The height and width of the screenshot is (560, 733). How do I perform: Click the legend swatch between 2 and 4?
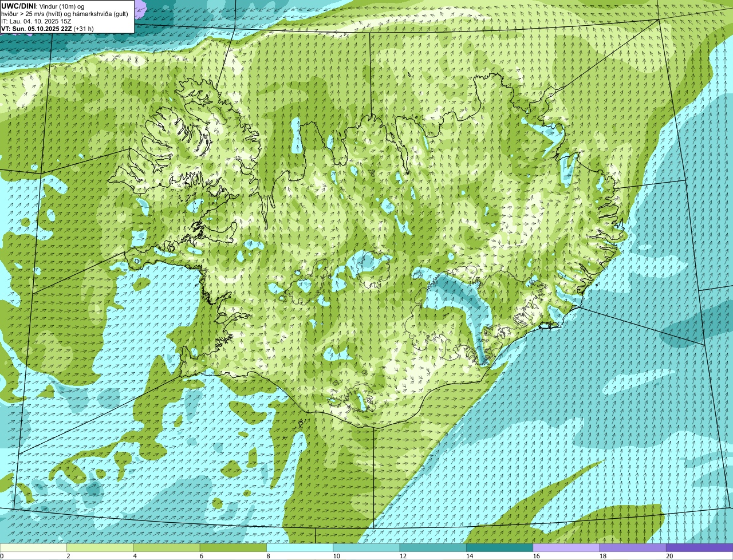pyautogui.click(x=100, y=547)
